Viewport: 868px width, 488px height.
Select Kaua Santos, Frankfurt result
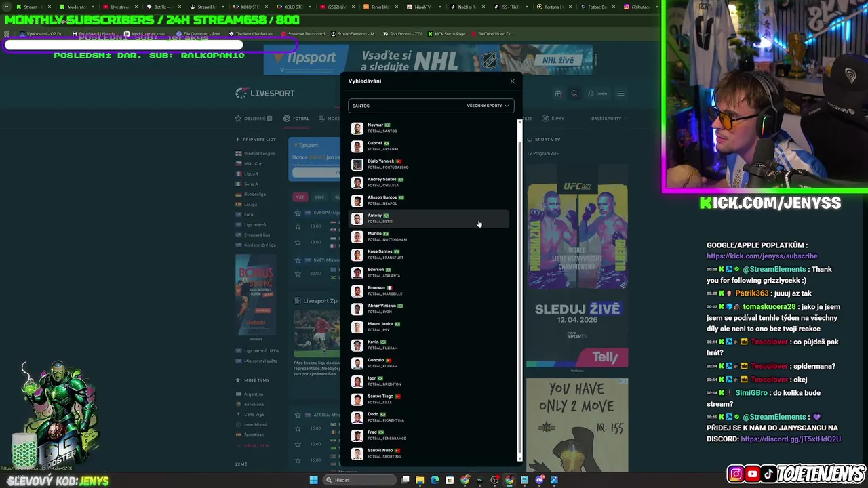pos(429,255)
